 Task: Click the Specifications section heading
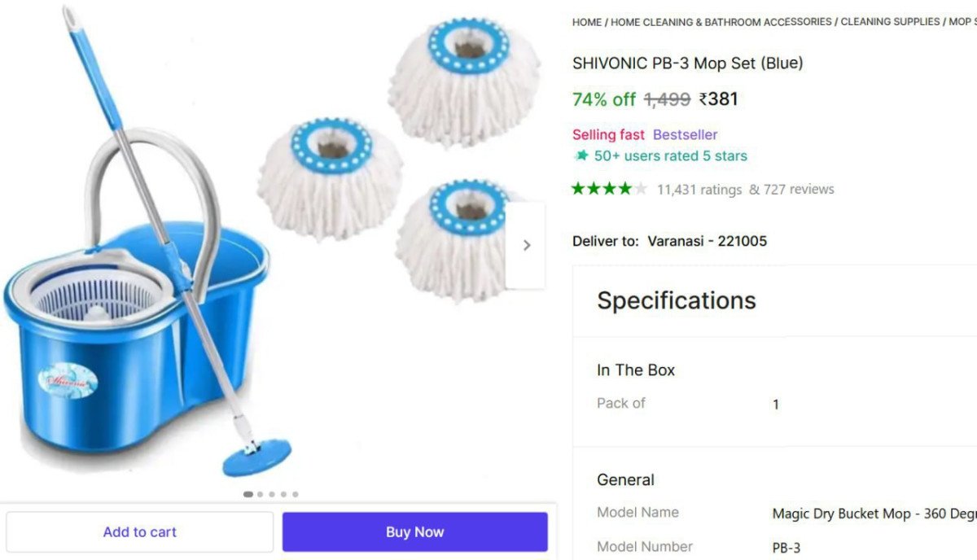coord(677,300)
